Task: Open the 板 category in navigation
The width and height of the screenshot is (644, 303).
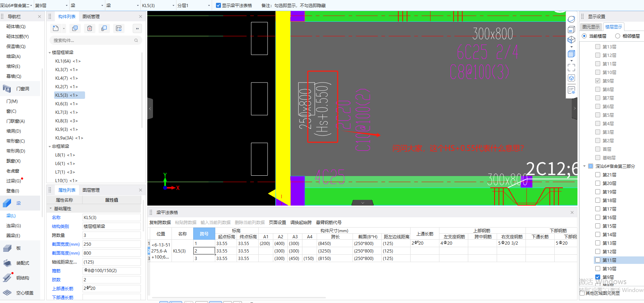Action: click(x=20, y=248)
